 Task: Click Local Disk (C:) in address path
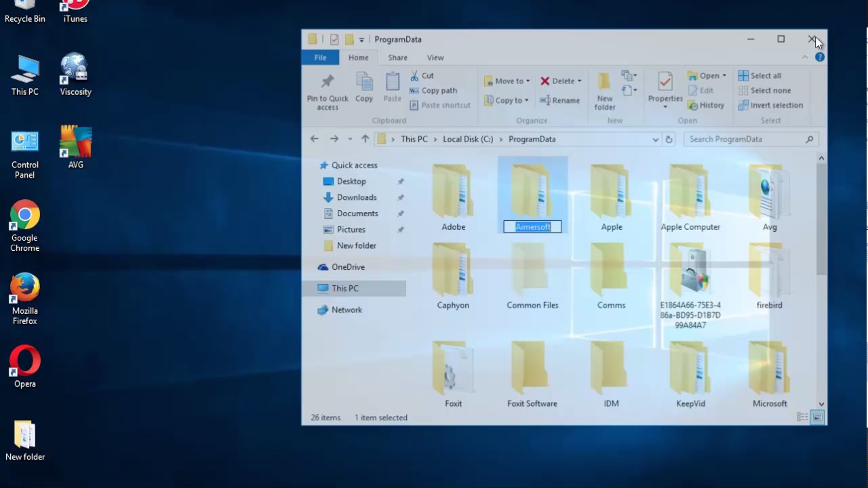468,140
